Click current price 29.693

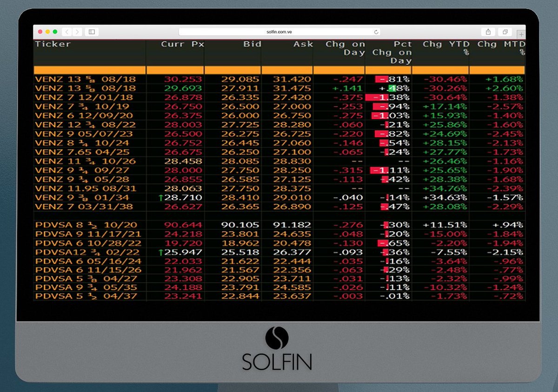183,88
